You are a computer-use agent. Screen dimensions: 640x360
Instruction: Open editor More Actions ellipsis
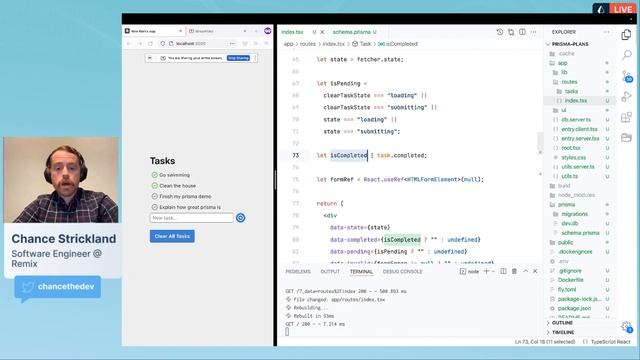point(533,32)
